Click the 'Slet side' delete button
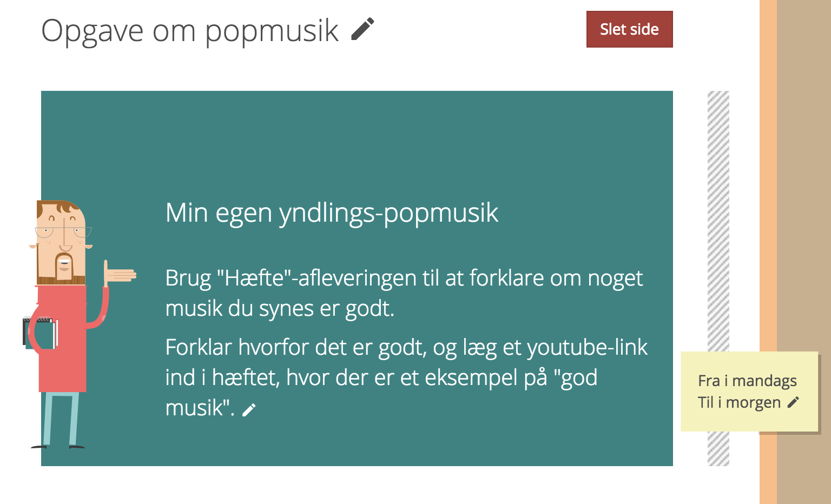The width and height of the screenshot is (831, 504). click(x=629, y=29)
